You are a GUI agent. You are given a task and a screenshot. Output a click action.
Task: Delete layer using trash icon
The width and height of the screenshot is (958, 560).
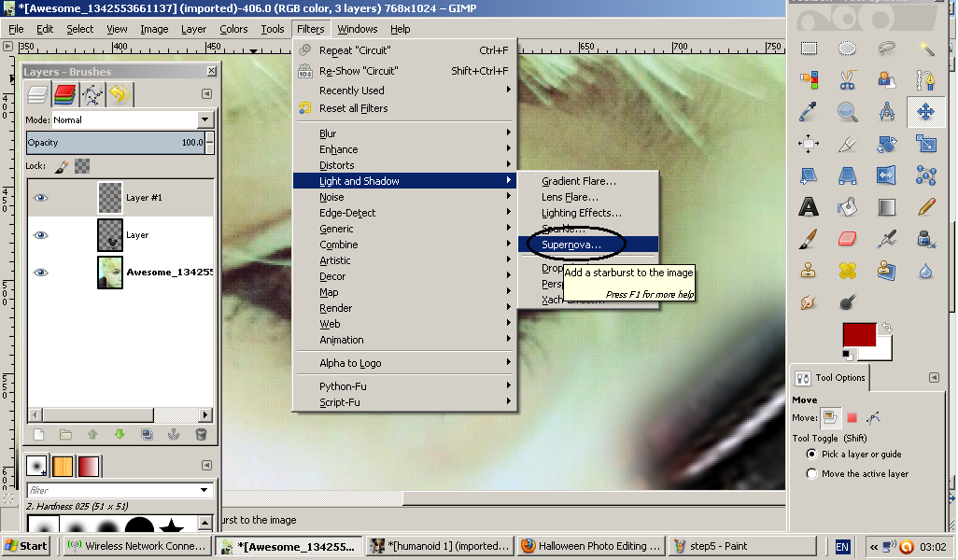[x=201, y=434]
